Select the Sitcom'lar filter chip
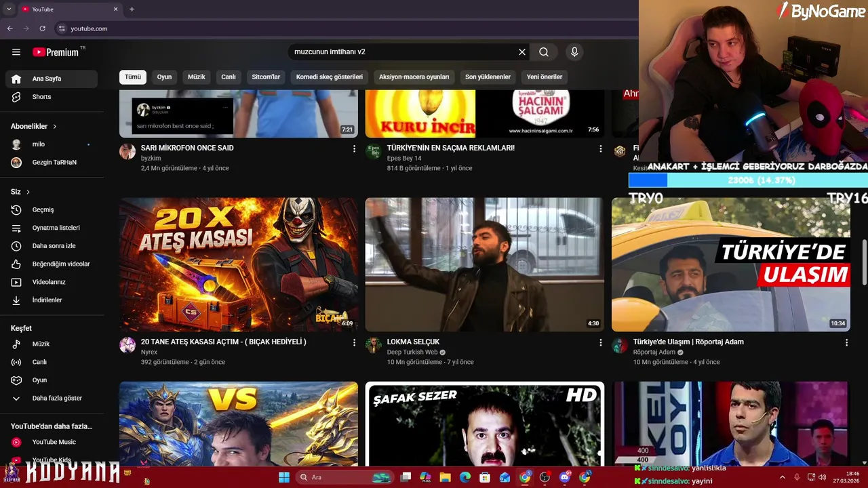Screen dimensions: 868x488 click(x=266, y=77)
